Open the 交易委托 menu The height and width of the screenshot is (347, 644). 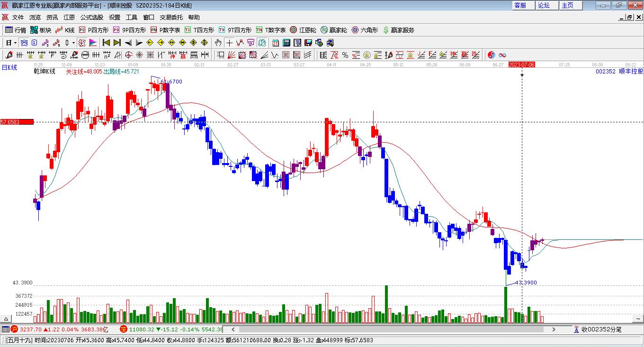[x=171, y=18]
